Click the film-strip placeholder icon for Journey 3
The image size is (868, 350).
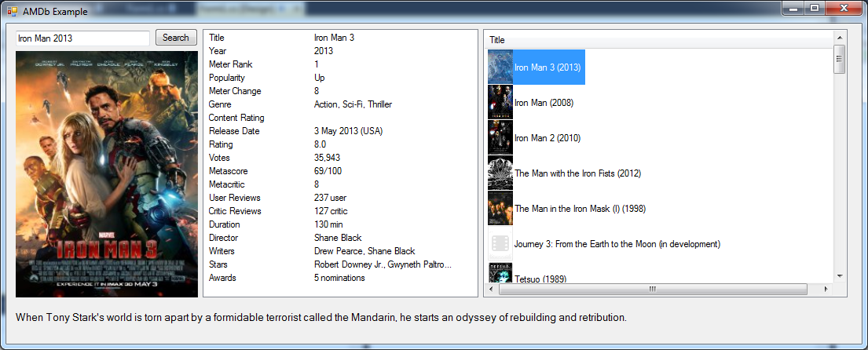[x=500, y=244]
